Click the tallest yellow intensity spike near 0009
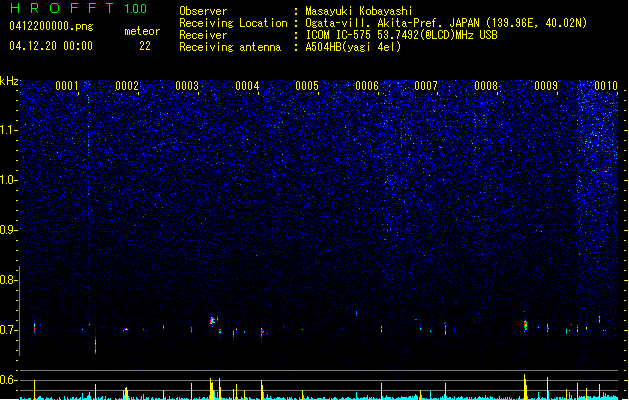 (525, 386)
